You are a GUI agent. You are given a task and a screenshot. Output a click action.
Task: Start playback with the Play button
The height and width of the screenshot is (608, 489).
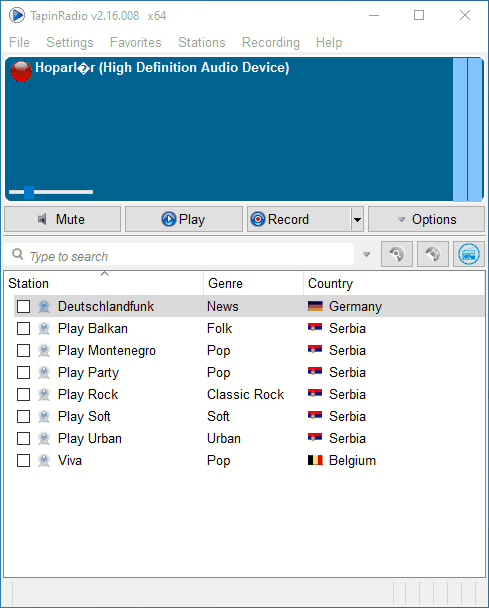tap(184, 219)
